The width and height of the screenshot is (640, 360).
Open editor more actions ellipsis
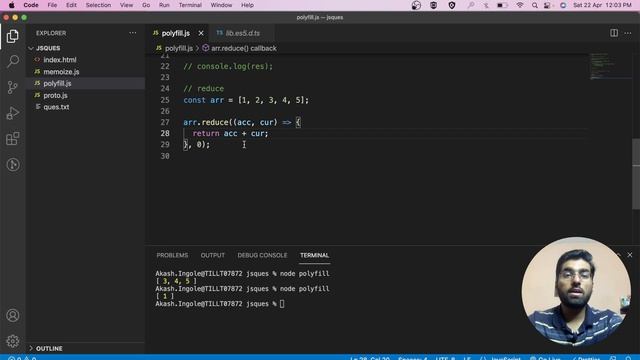628,33
